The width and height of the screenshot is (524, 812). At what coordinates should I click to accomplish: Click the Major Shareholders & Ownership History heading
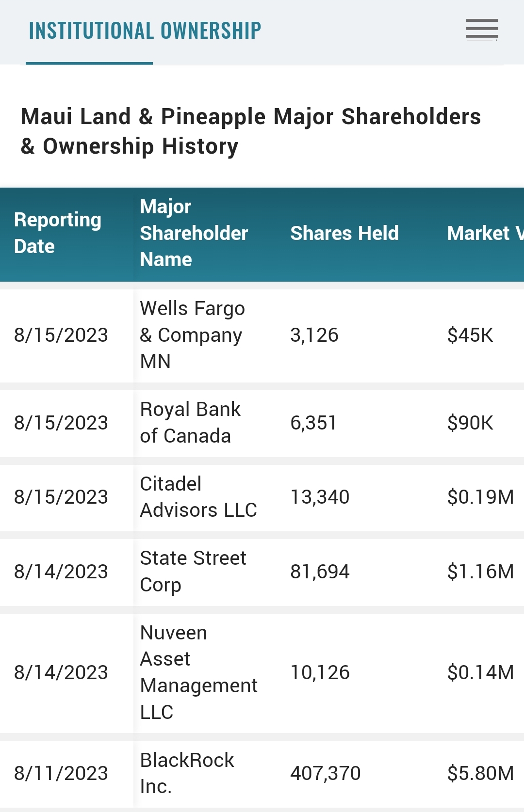click(x=251, y=131)
